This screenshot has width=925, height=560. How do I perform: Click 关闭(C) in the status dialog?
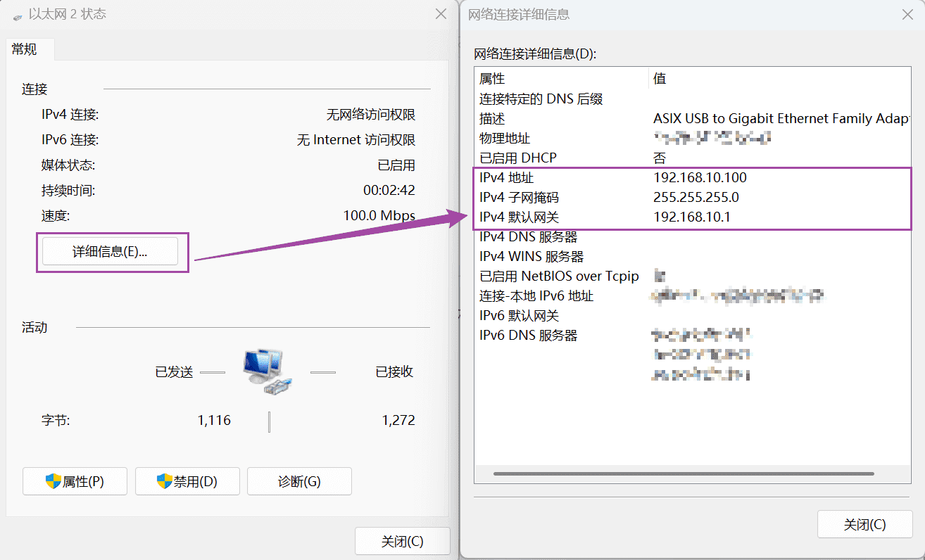402,542
